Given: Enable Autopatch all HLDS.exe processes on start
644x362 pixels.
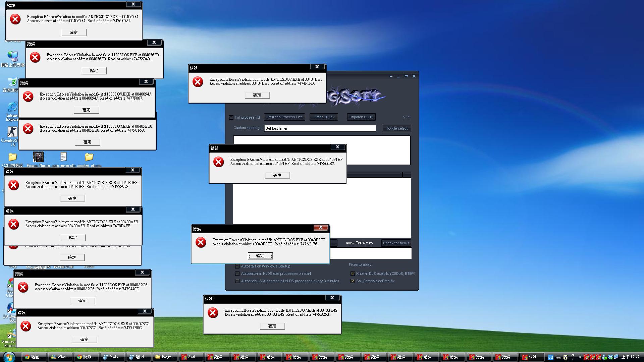Looking at the screenshot, I should coord(237,274).
